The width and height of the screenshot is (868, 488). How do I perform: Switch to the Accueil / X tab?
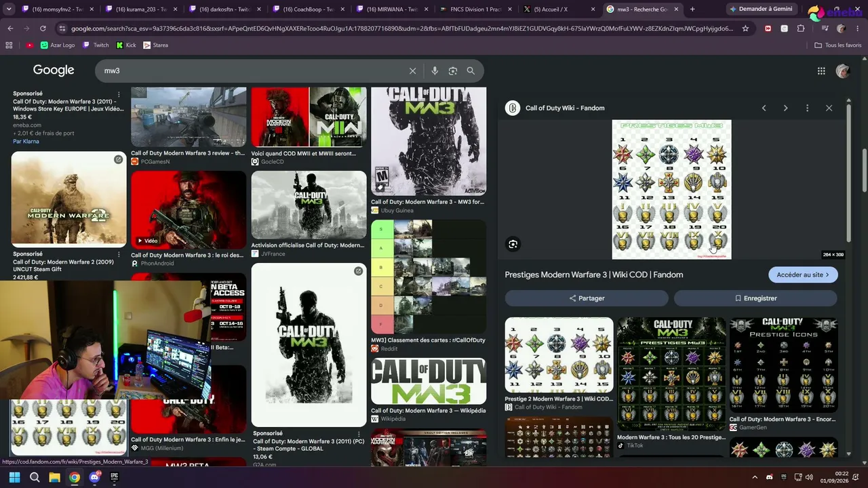pyautogui.click(x=558, y=9)
